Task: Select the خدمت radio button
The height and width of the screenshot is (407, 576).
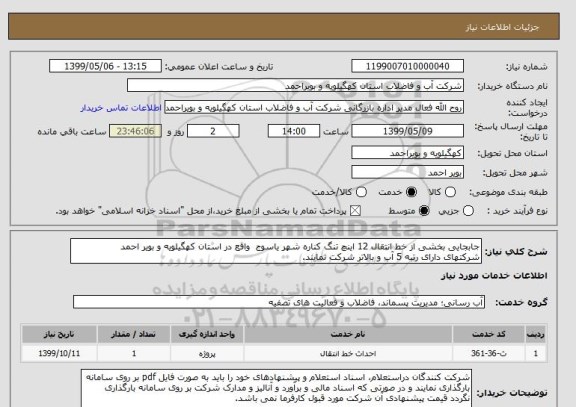Action: point(411,192)
